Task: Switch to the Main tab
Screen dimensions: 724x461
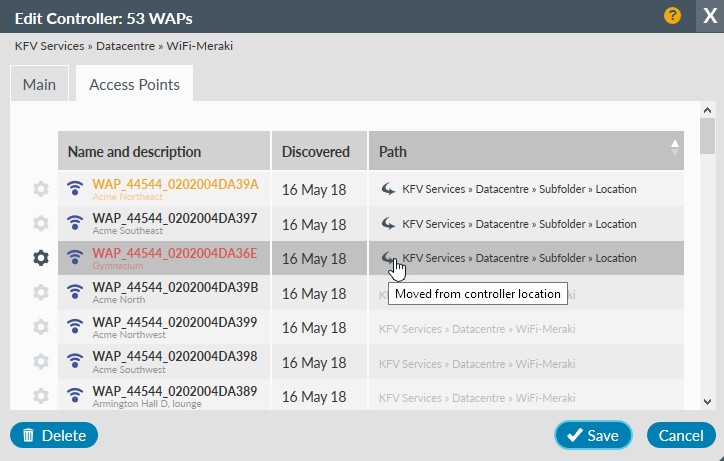Action: (40, 85)
